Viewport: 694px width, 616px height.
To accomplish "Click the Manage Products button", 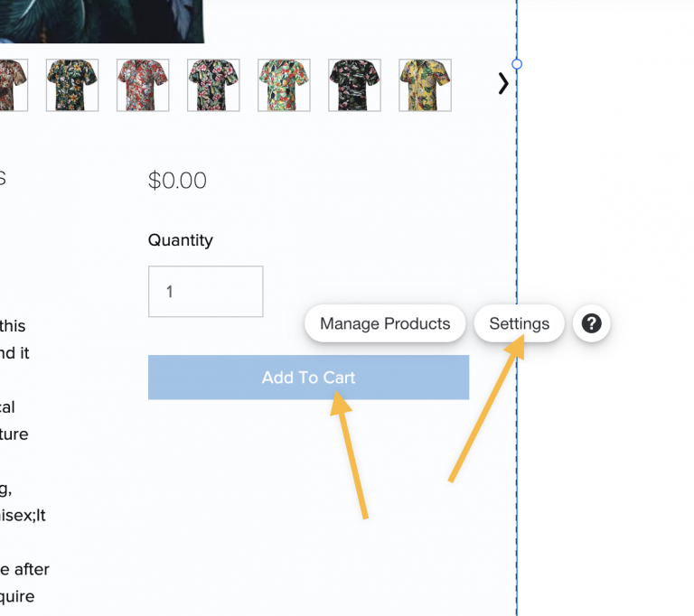I will pos(385,323).
